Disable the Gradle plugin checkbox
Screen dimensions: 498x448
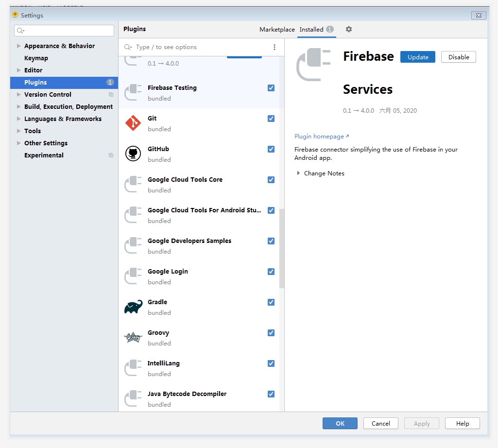[x=271, y=302]
